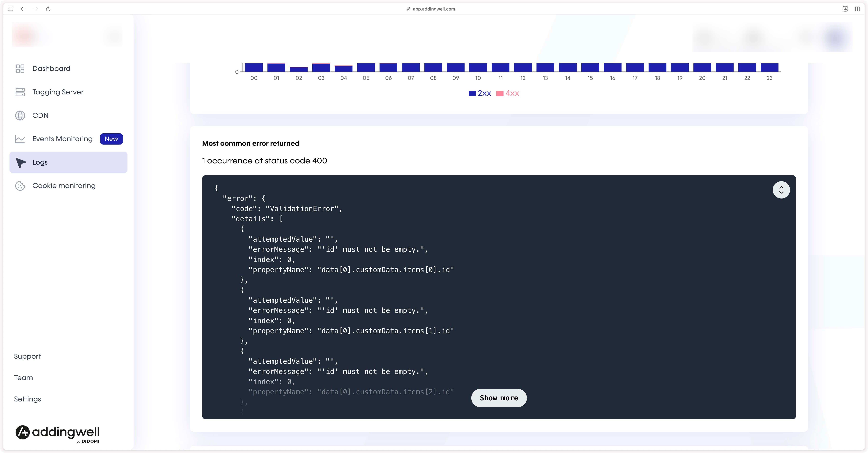Click the Dashboard grid icon
The image size is (868, 453).
coord(20,69)
